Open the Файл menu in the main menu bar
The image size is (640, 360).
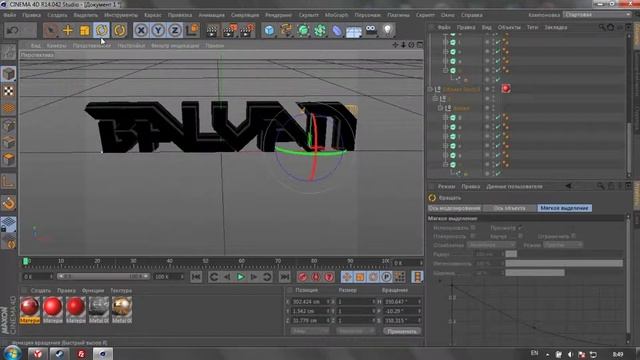[10, 15]
